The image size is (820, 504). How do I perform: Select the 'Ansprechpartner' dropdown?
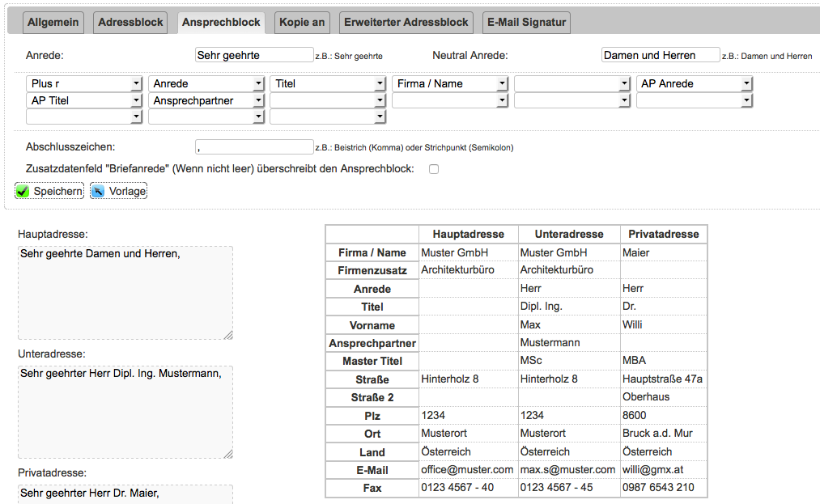pyautogui.click(x=206, y=100)
